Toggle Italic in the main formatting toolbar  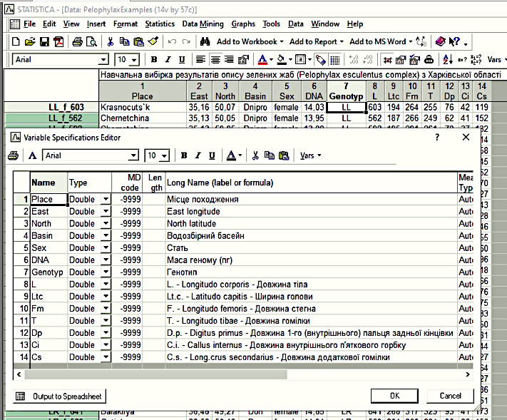[168, 60]
